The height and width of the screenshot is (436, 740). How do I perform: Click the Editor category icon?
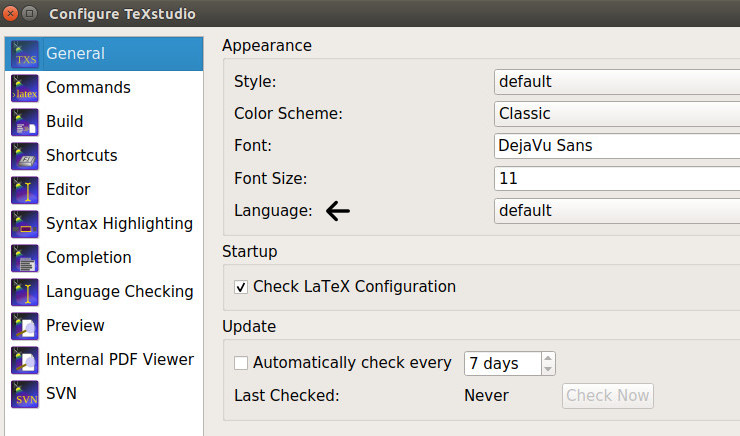coord(25,190)
